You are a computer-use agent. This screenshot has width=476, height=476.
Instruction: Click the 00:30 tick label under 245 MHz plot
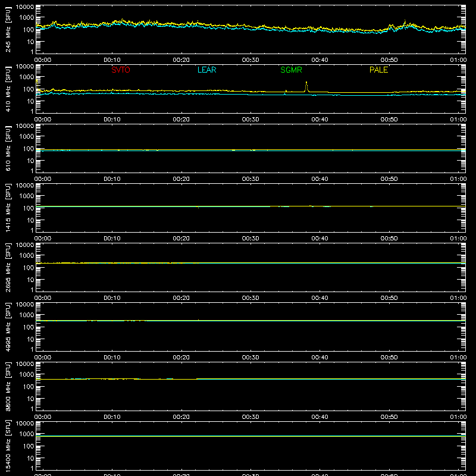click(x=250, y=60)
